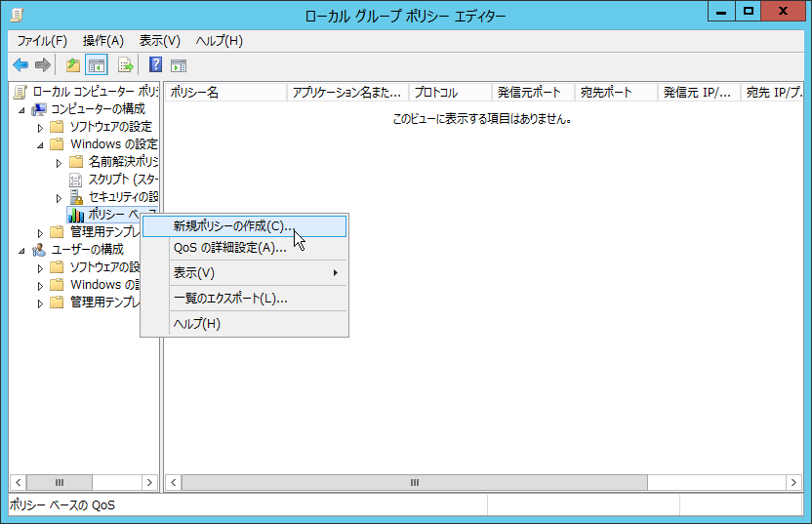Screen dimensions: 812x524
Task: Click 一覧のエクスポート(L)... in context menu
Action: coord(230,299)
